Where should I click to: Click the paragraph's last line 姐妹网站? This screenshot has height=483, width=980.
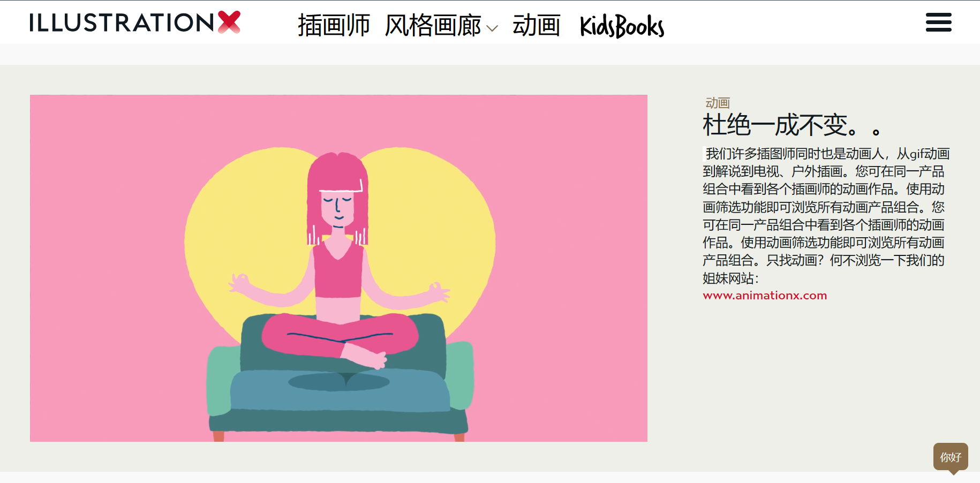(x=731, y=278)
